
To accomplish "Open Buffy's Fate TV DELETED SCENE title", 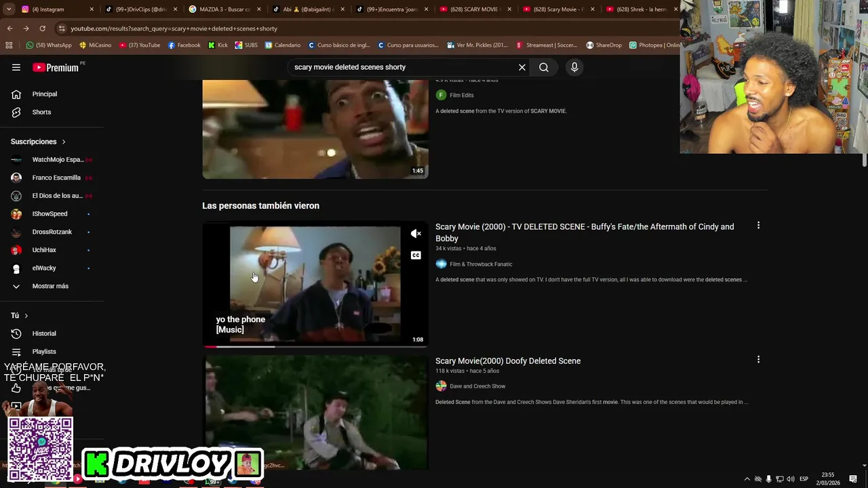I will pyautogui.click(x=585, y=232).
